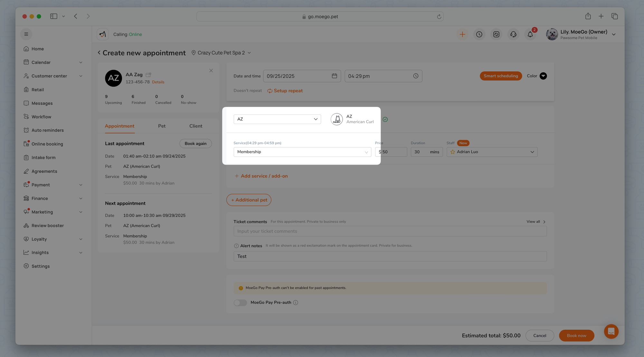Switch to the Client tab
The width and height of the screenshot is (644, 357).
pos(195,126)
